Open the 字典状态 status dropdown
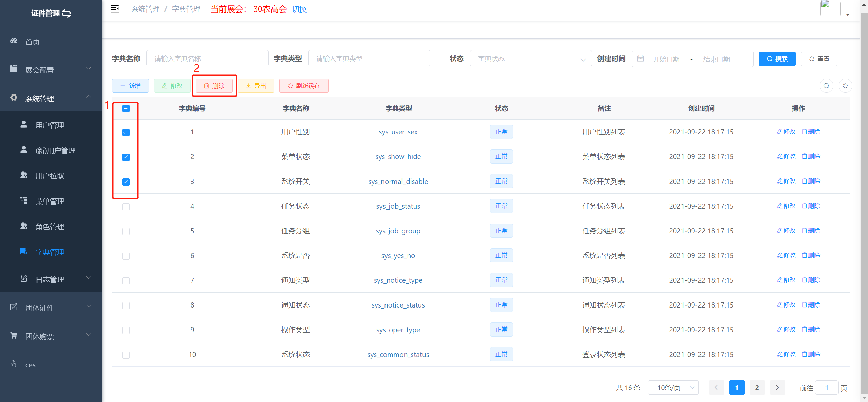 coord(531,59)
